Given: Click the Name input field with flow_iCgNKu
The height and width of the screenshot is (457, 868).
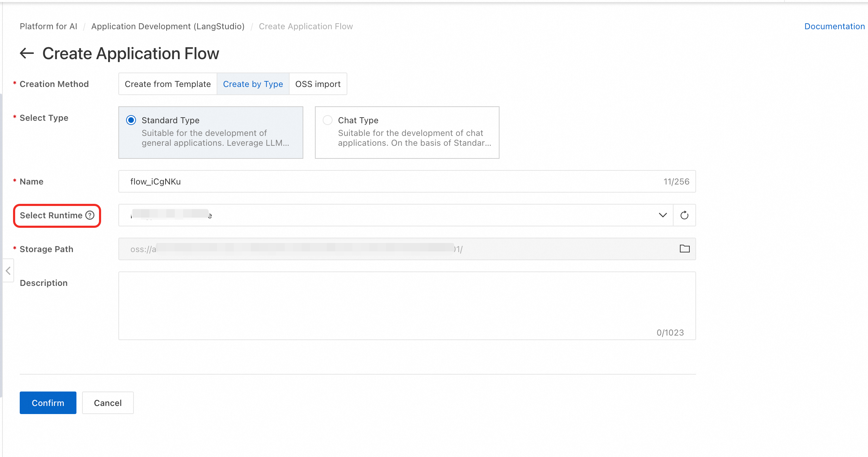Looking at the screenshot, I should pyautogui.click(x=387, y=182).
